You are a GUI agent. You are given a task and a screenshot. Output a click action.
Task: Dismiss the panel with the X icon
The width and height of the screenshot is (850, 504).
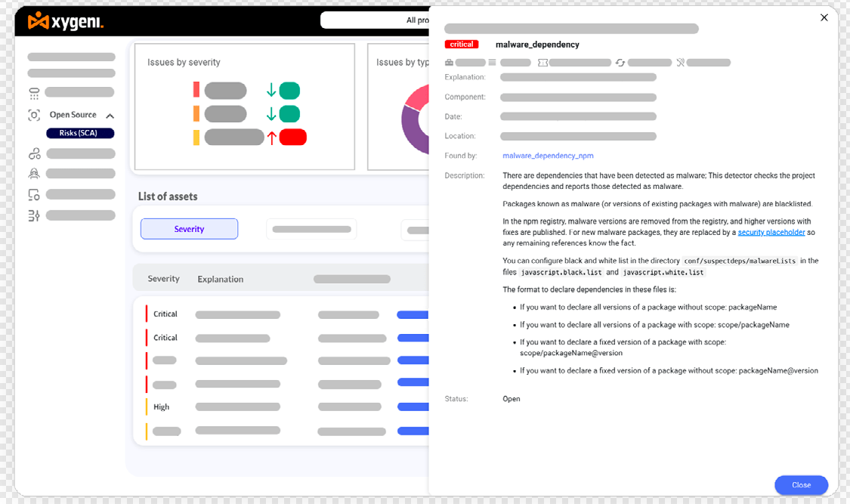pos(824,17)
